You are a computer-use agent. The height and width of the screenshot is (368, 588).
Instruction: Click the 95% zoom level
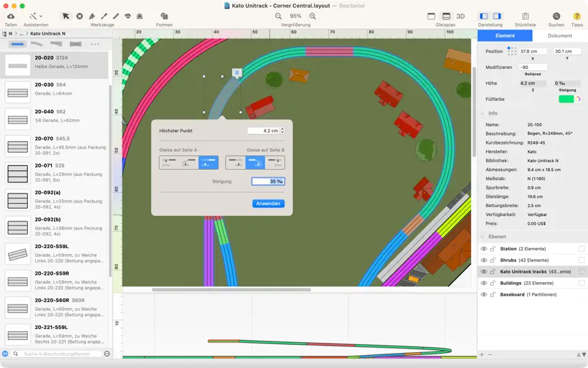(x=295, y=16)
